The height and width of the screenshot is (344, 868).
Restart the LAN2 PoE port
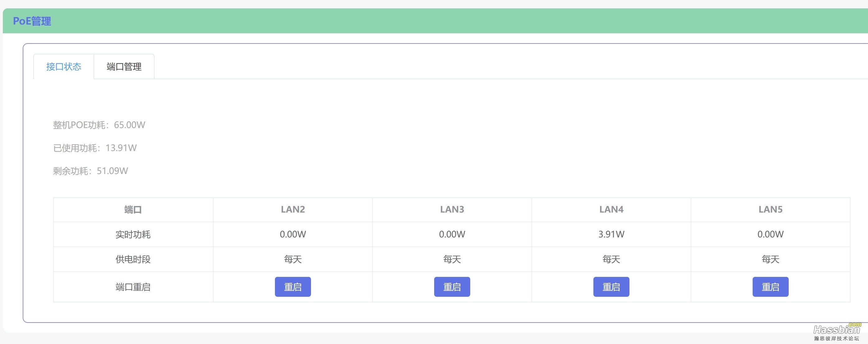tap(292, 287)
